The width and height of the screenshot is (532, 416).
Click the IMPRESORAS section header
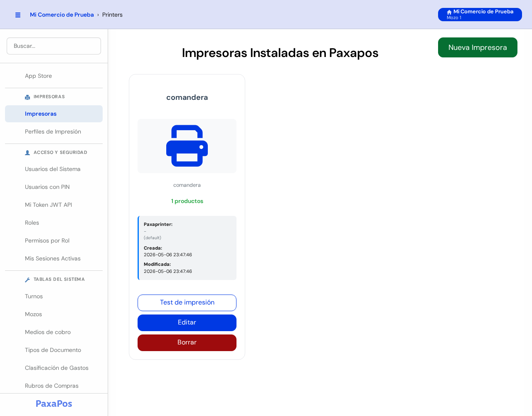[x=49, y=97]
